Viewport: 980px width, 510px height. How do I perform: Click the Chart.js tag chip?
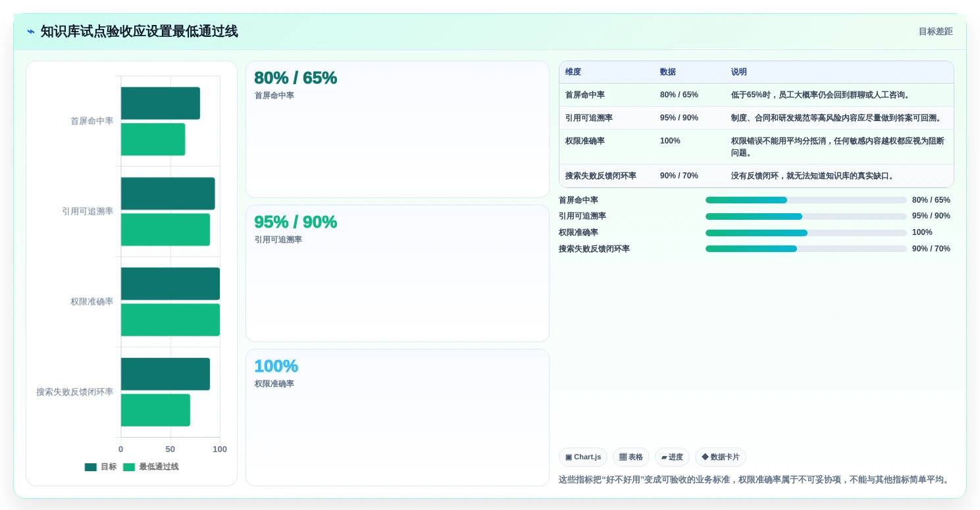583,457
